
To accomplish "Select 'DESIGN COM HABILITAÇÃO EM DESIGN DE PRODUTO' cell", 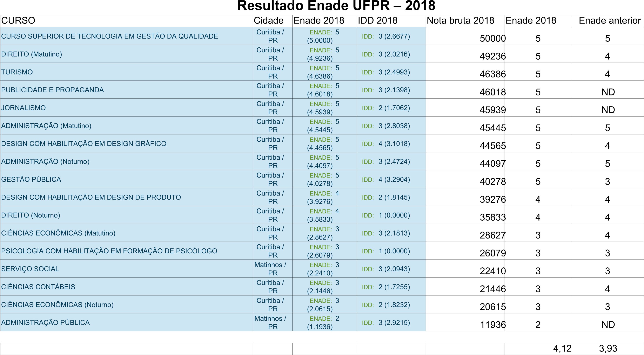I will (x=127, y=197).
